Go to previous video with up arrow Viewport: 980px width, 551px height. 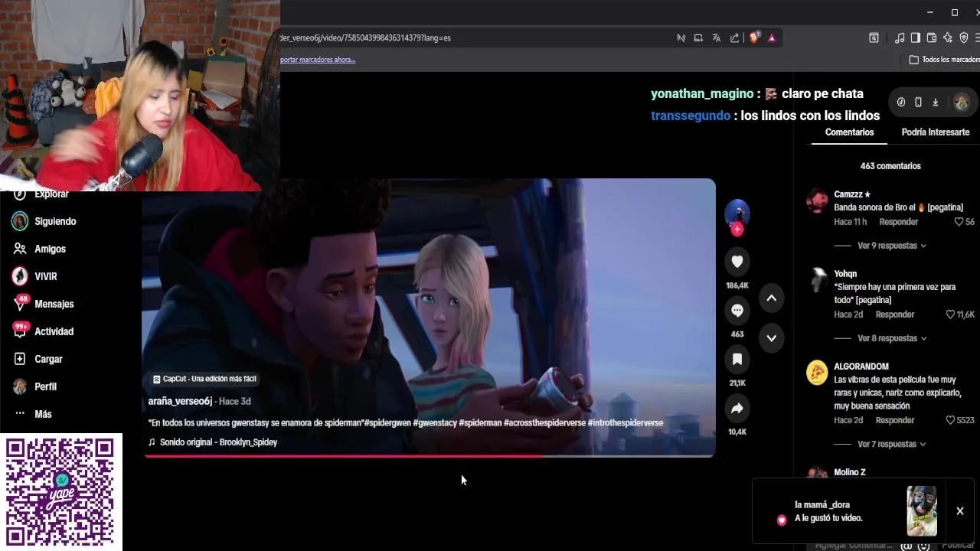pyautogui.click(x=772, y=298)
